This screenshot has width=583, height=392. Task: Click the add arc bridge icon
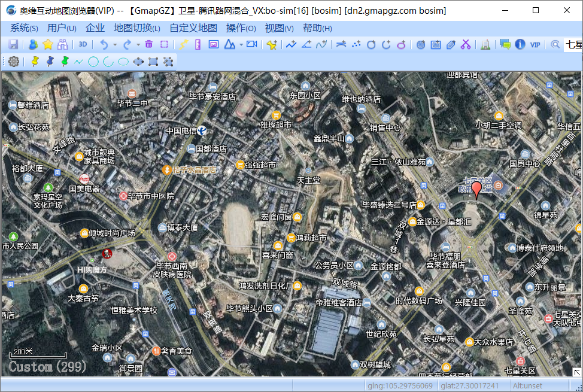point(341,45)
